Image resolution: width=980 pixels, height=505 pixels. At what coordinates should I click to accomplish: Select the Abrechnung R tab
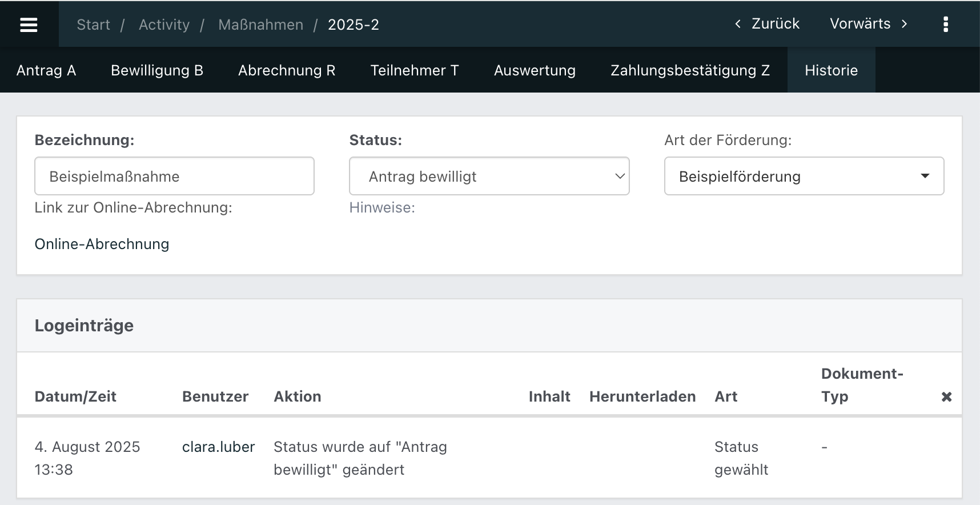coord(287,70)
